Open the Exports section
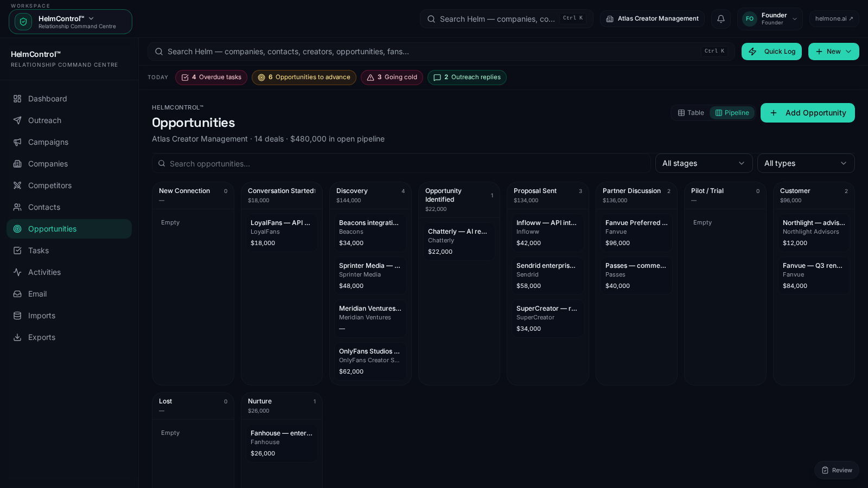The height and width of the screenshot is (488, 868). [x=69, y=337]
